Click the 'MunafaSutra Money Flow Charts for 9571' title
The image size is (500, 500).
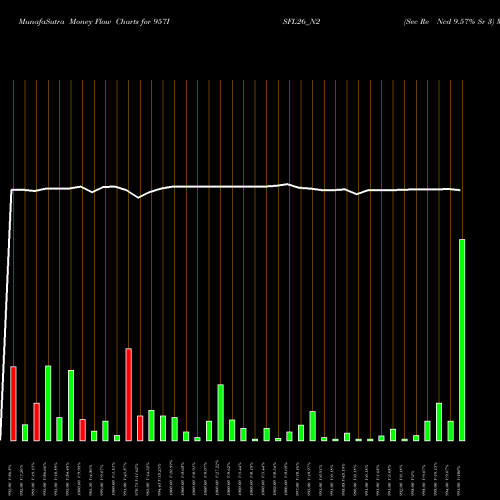click(x=94, y=22)
